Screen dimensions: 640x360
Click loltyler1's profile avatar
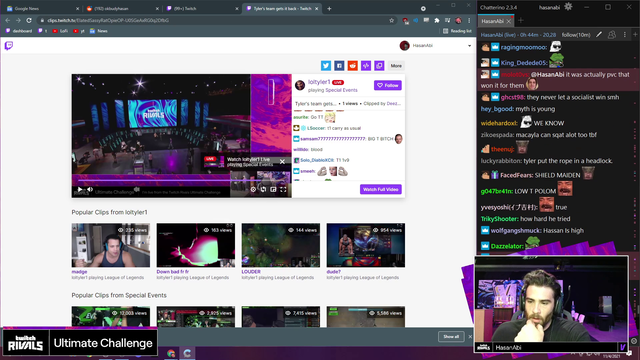tap(300, 85)
